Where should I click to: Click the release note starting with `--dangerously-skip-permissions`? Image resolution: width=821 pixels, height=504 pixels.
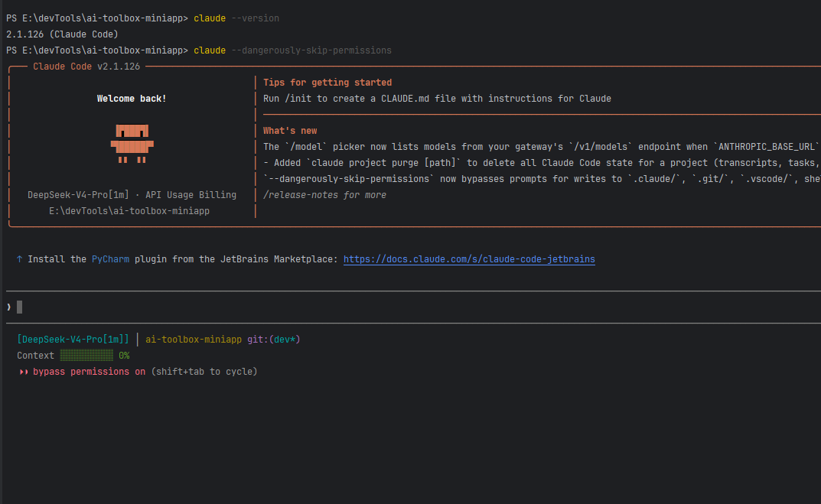(542, 179)
